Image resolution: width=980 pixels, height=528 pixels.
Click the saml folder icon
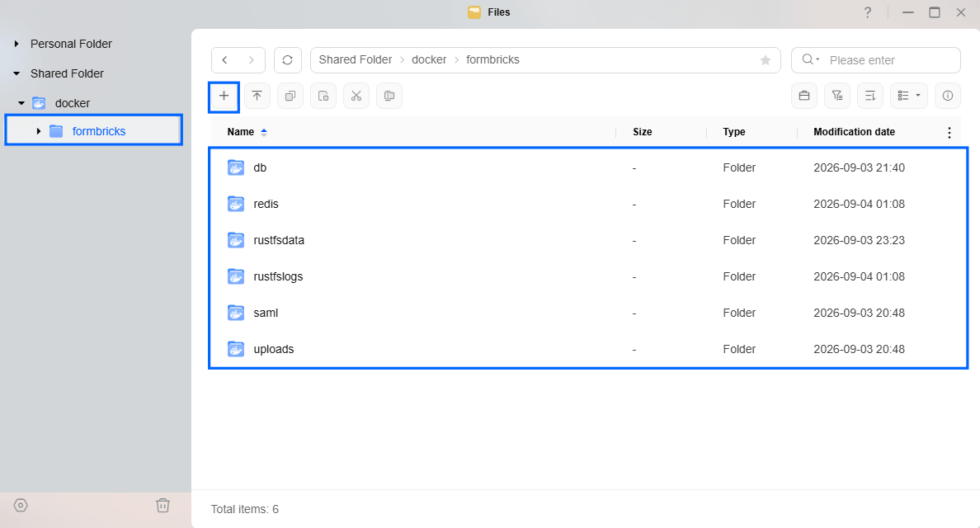pos(236,313)
